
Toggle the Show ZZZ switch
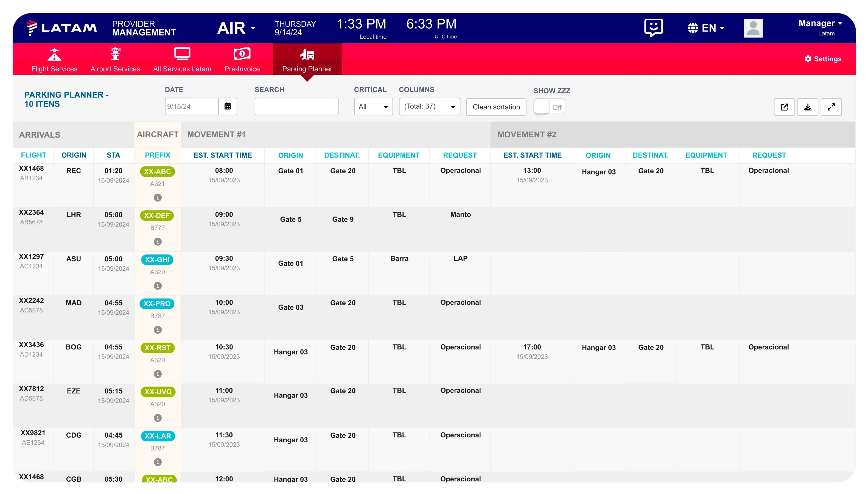(x=549, y=107)
